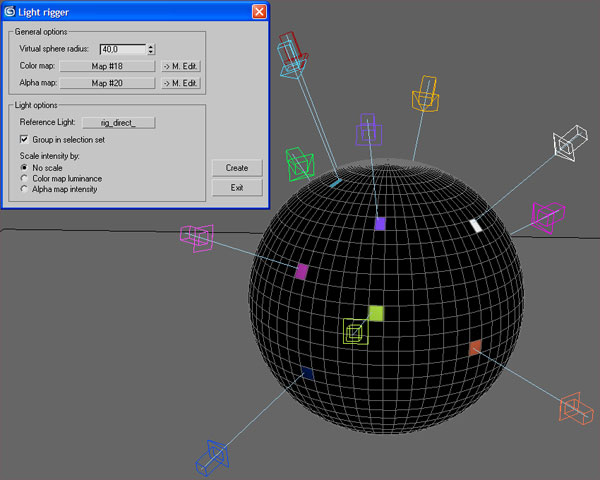Select Color map luminance scaling
600x480 pixels.
pyautogui.click(x=24, y=178)
